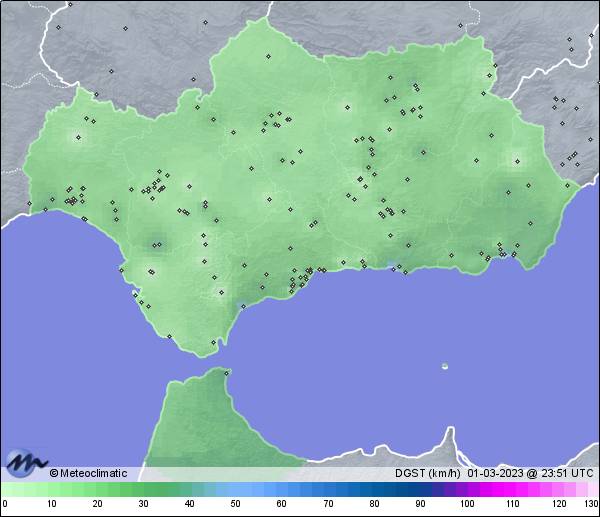Click the Alborán island station marker in the sea
Screen dimensions: 600x517
(444, 366)
